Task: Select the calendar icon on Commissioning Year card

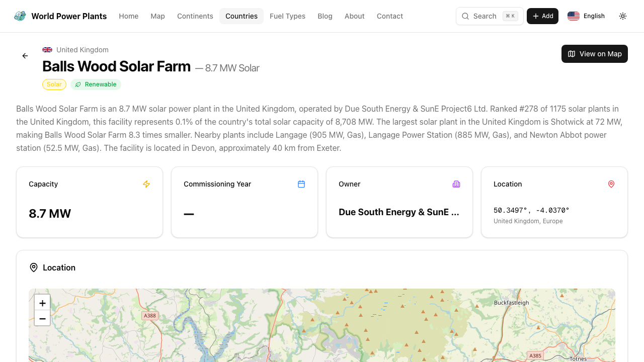Action: (x=301, y=184)
